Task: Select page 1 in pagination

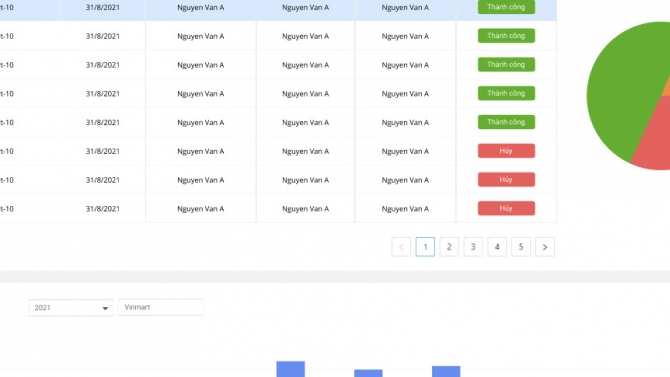Action: tap(425, 247)
